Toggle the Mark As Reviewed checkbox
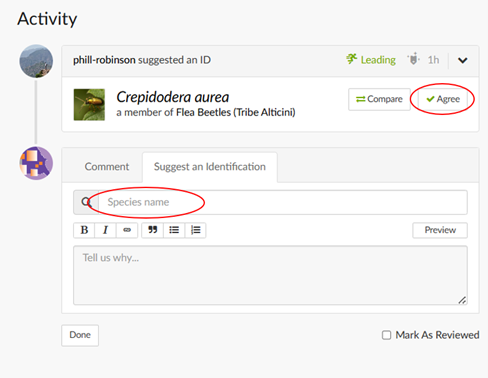 386,335
